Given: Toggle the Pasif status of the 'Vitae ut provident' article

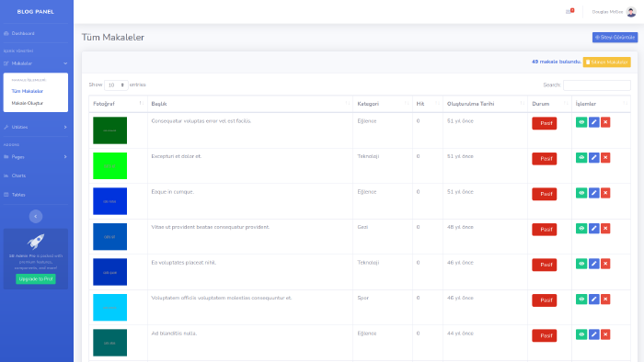Looking at the screenshot, I should coord(545,230).
